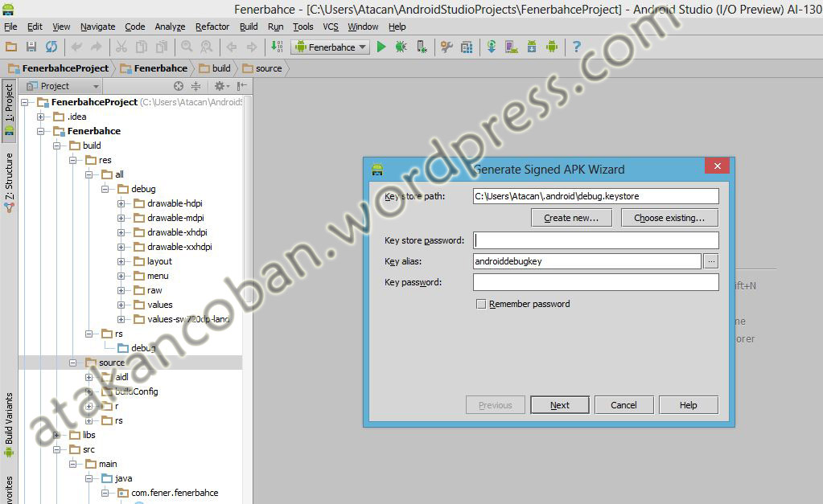Hide the Project panel with the hide icon

pyautogui.click(x=241, y=86)
